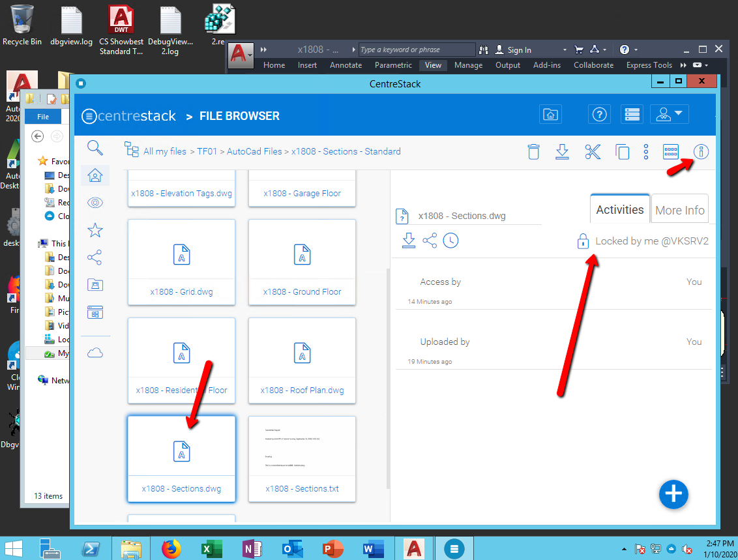Click the folder tree icon beside breadcrumb
Screen dimensions: 738x560
click(x=131, y=149)
